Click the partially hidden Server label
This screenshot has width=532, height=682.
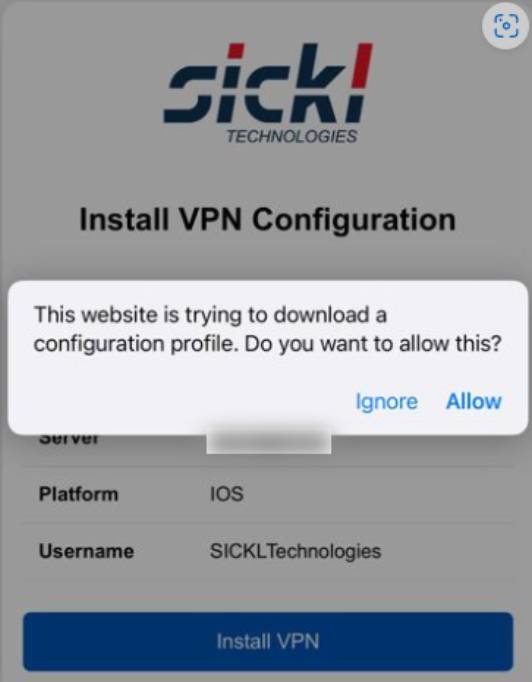point(70,439)
